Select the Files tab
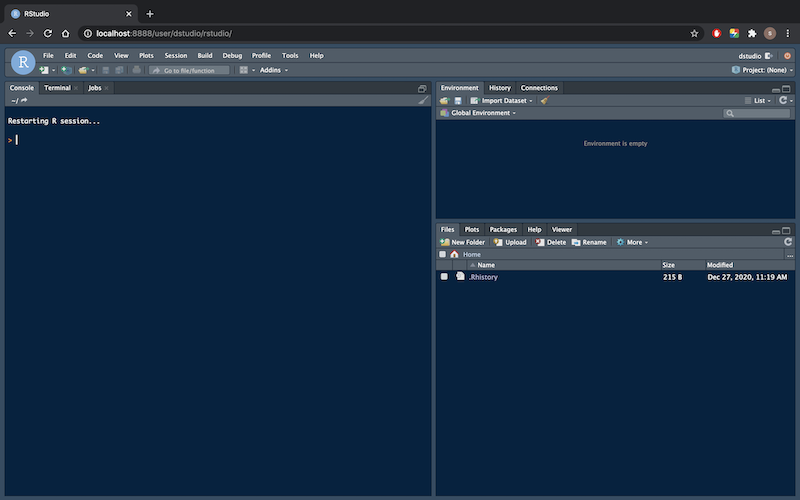 pyautogui.click(x=447, y=230)
